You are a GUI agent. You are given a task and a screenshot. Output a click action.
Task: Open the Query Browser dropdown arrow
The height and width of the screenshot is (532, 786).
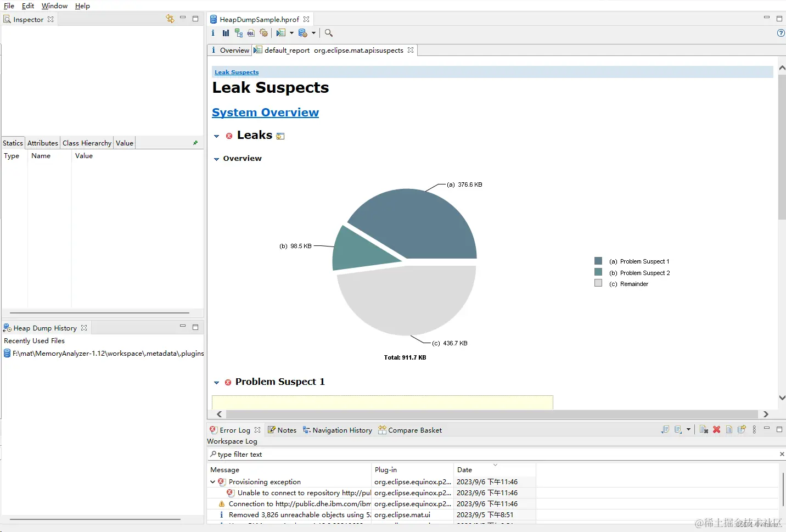[313, 33]
